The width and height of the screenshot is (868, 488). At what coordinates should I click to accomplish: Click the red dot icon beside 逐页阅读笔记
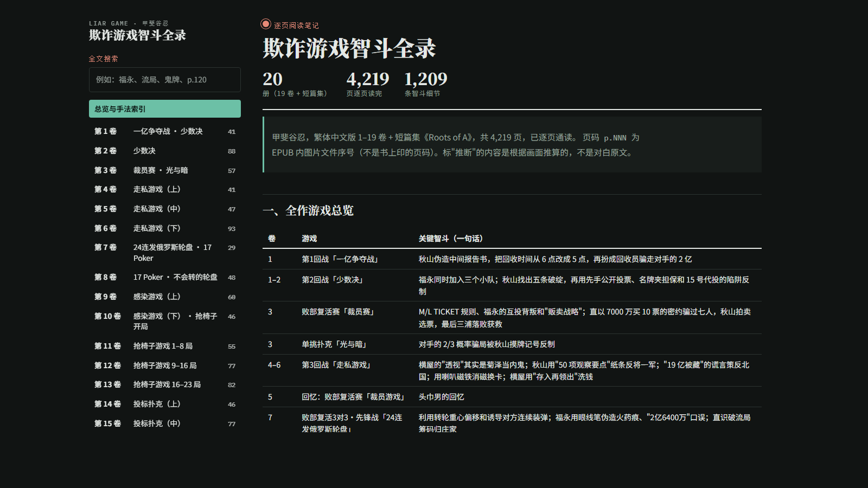point(266,24)
